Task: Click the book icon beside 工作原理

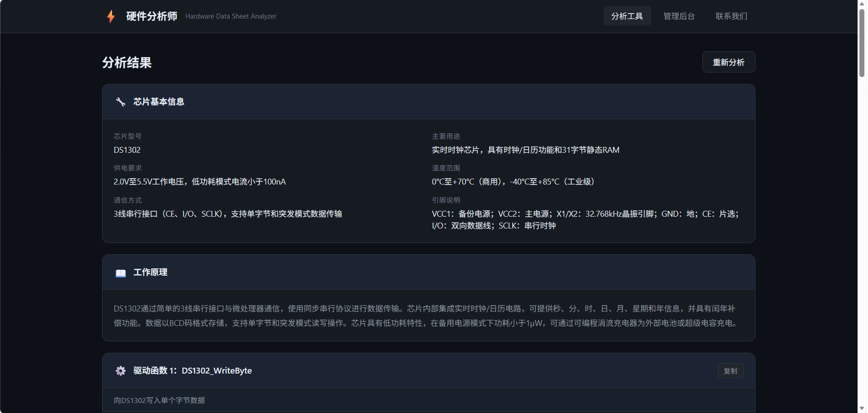Action: 120,273
